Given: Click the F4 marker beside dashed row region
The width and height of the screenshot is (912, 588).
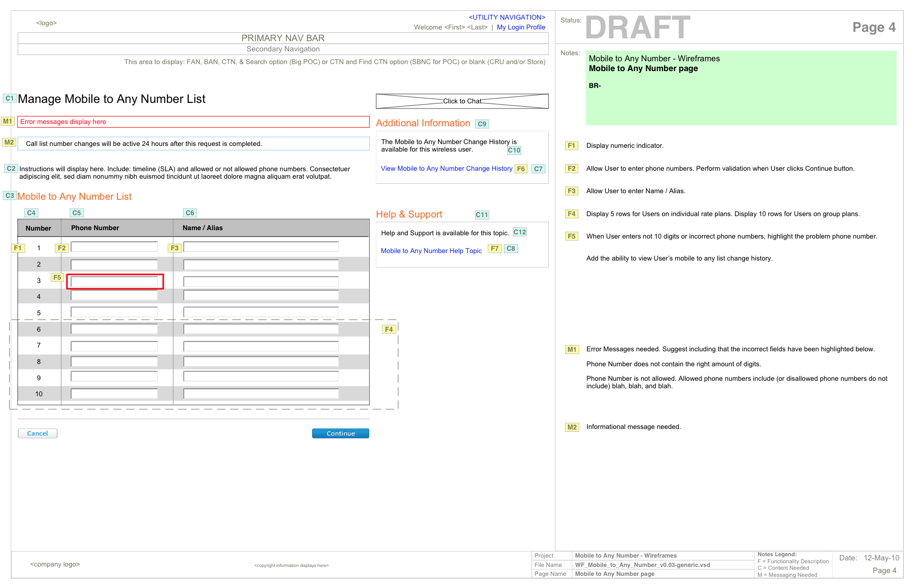Looking at the screenshot, I should (x=388, y=329).
